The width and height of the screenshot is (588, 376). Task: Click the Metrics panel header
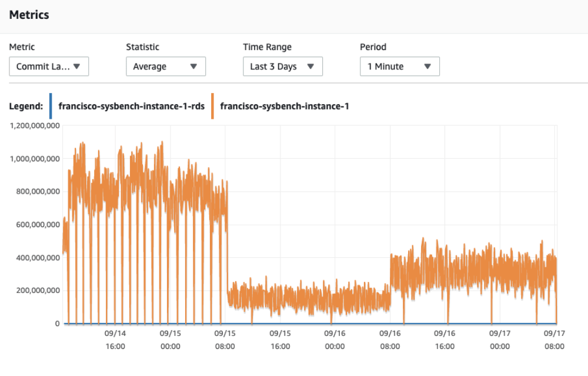[29, 15]
